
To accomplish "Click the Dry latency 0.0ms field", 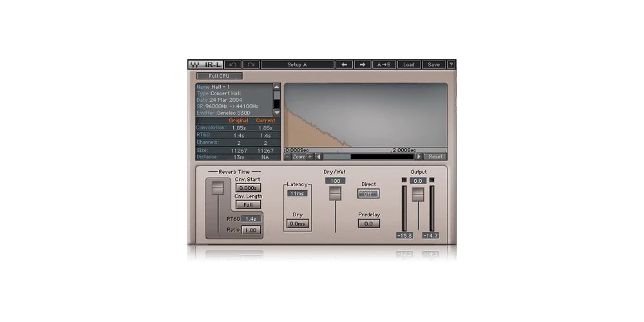I will [x=298, y=224].
